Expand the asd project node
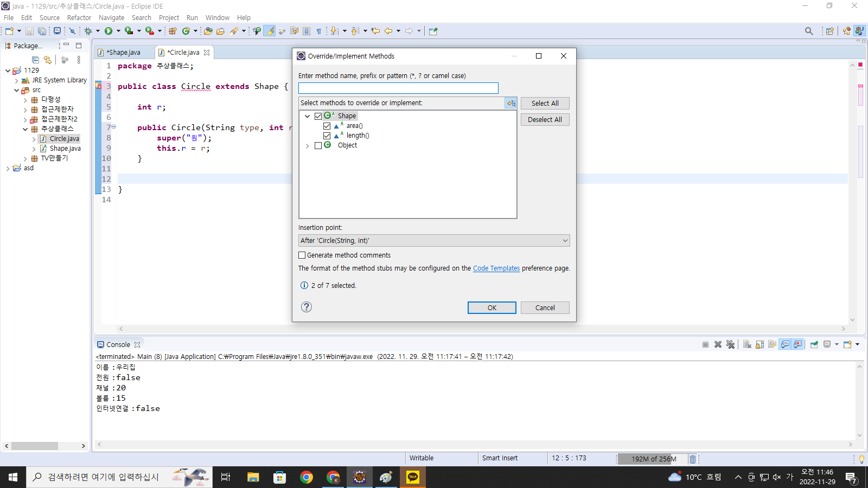 tap(8, 168)
